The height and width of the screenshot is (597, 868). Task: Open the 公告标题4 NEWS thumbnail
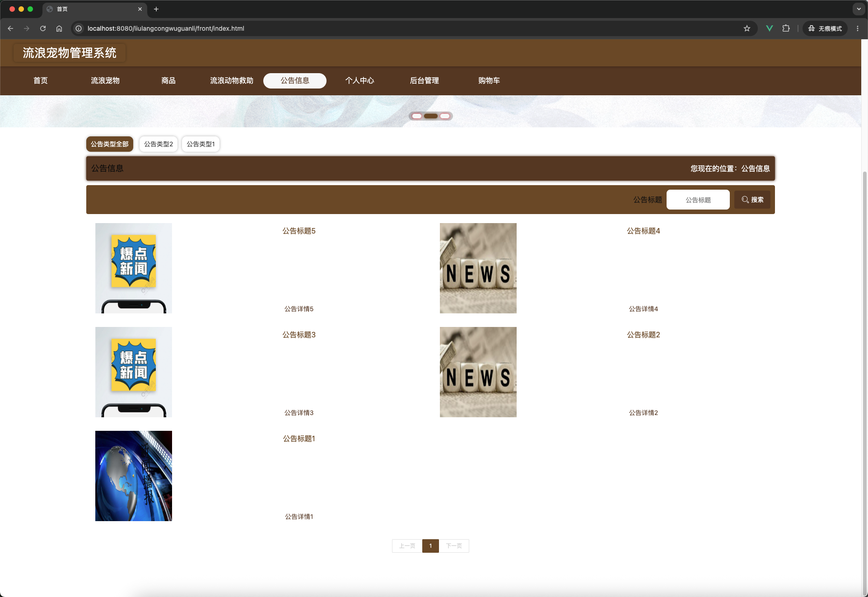[x=478, y=268]
